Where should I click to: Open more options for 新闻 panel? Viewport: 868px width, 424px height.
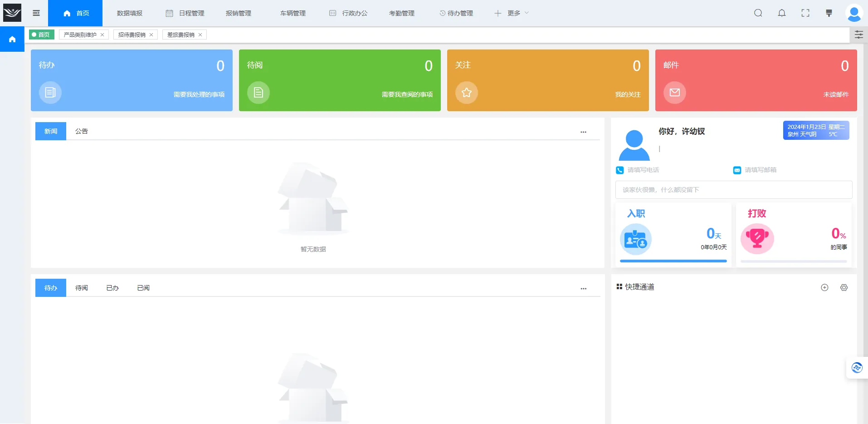point(583,132)
